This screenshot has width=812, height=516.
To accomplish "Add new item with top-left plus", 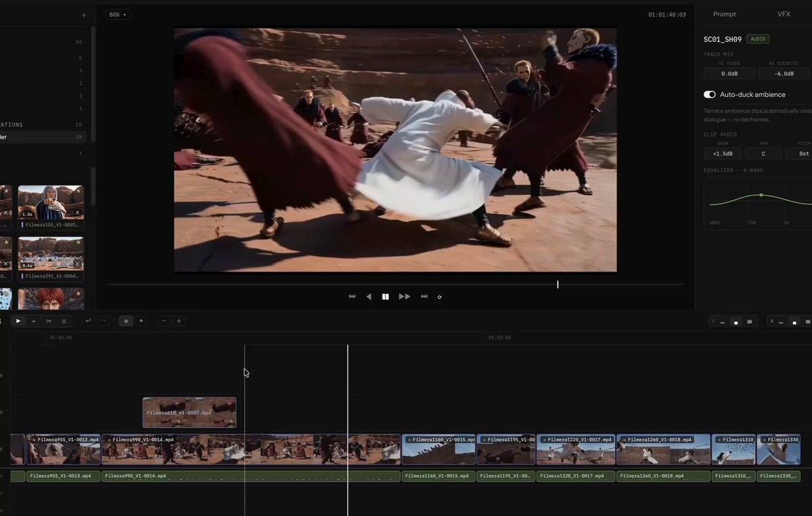I will point(84,15).
